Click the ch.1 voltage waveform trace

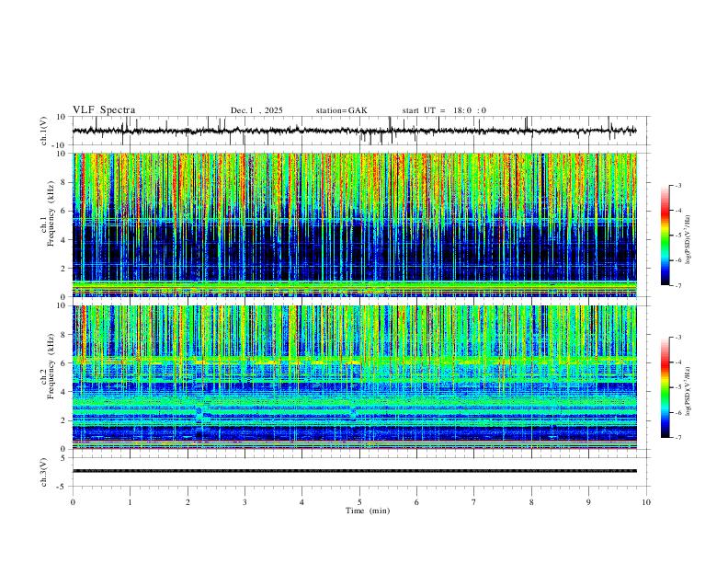click(354, 131)
